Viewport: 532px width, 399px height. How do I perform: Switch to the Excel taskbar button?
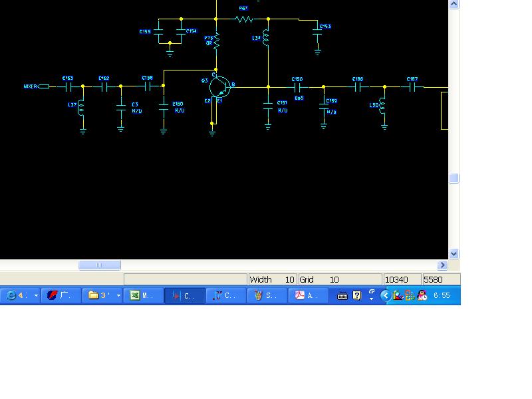[x=144, y=295]
